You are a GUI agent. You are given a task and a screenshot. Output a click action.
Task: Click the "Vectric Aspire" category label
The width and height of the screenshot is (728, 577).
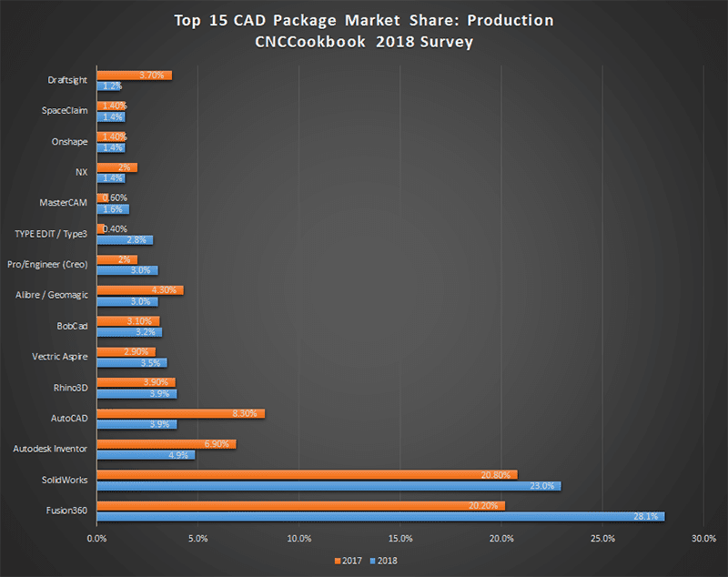tap(60, 357)
